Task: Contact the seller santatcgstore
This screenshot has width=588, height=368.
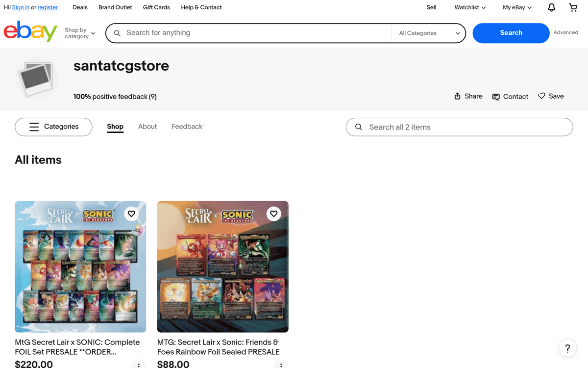Action: pyautogui.click(x=510, y=97)
